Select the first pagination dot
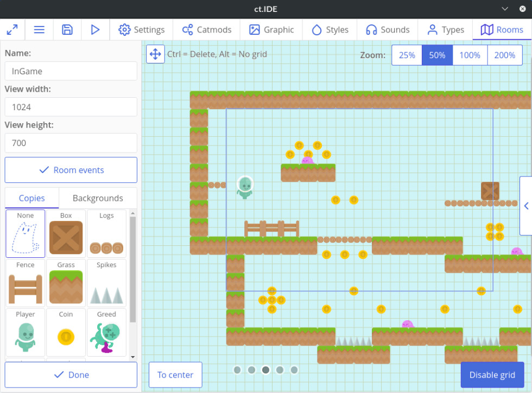Image resolution: width=532 pixels, height=393 pixels. (x=238, y=370)
